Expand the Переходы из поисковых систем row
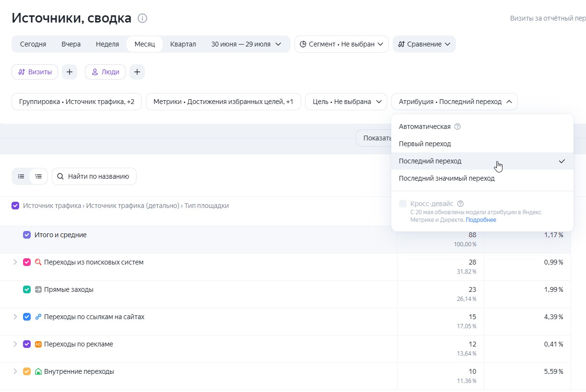The width and height of the screenshot is (586, 392). tap(15, 262)
